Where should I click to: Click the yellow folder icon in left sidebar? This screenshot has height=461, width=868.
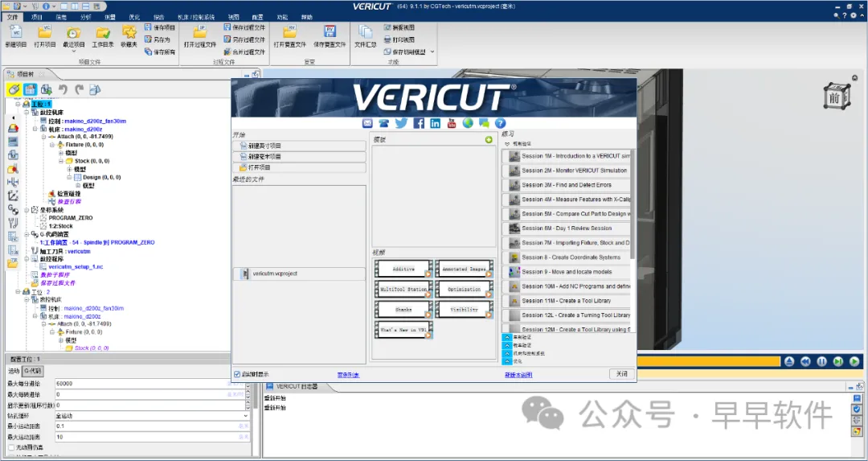click(13, 263)
